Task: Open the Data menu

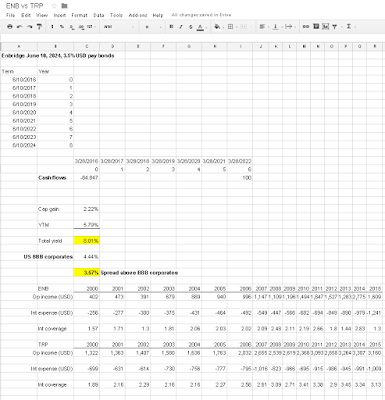Action: click(99, 15)
